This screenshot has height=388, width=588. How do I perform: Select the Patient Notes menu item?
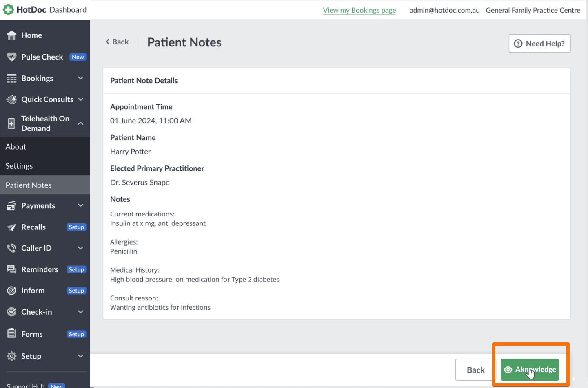pos(28,185)
